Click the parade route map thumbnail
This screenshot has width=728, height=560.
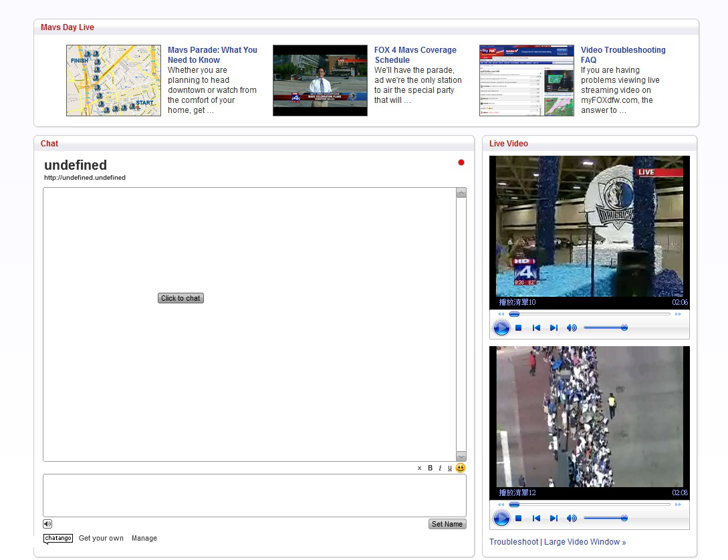tap(114, 80)
